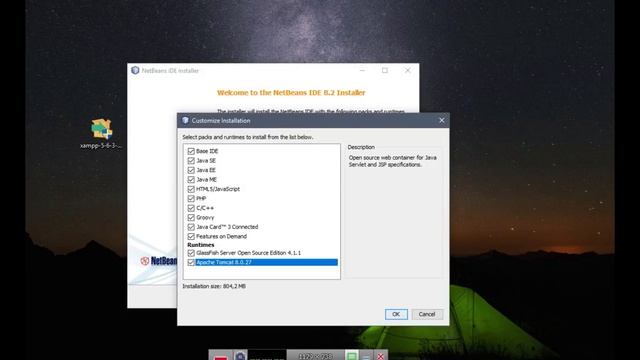Minimize the NetBeans IDE Installer window
Viewport: 640px width, 360px height.
362,70
